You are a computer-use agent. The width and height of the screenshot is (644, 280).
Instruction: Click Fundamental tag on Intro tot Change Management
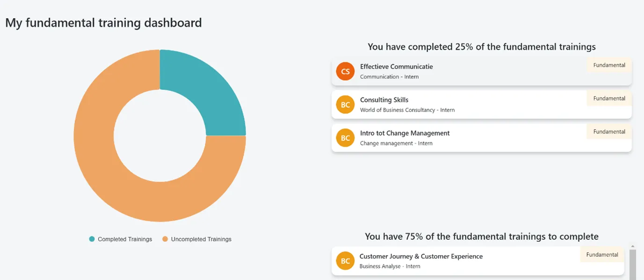point(609,132)
